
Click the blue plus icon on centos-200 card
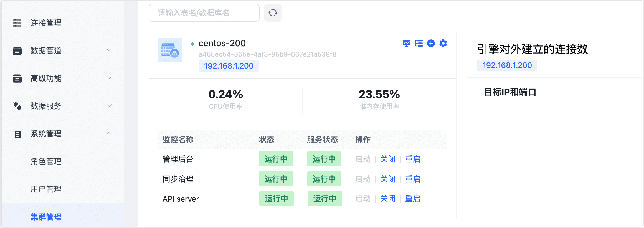[x=431, y=43]
